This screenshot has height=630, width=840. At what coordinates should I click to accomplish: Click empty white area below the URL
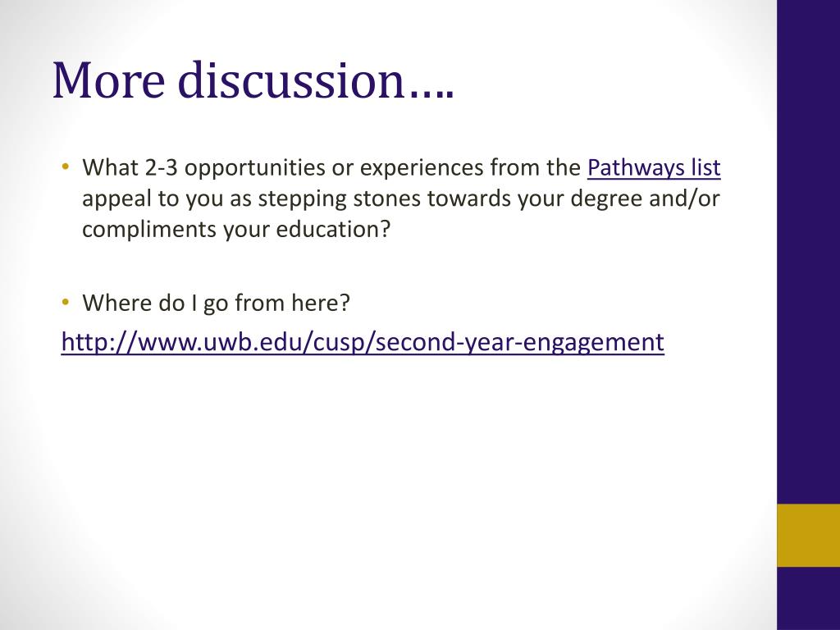tap(375, 482)
